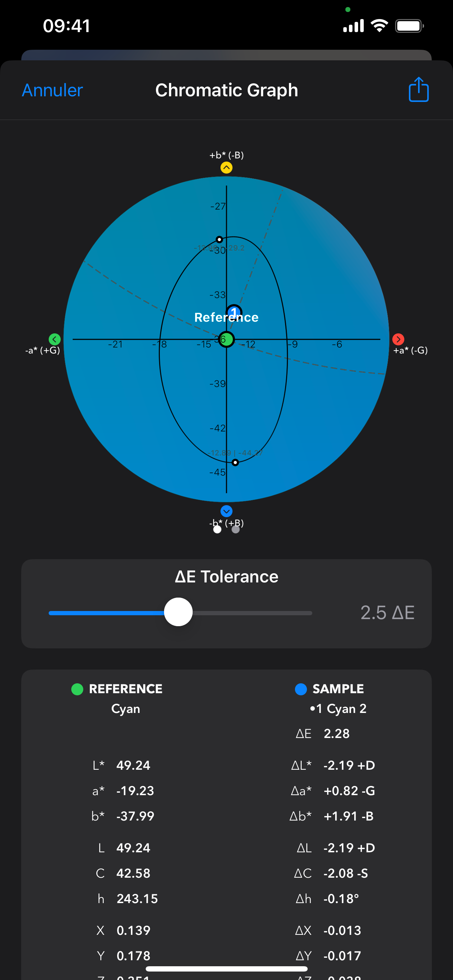Tap the 'Reference' label on graph
The width and height of the screenshot is (453, 980).
click(226, 317)
